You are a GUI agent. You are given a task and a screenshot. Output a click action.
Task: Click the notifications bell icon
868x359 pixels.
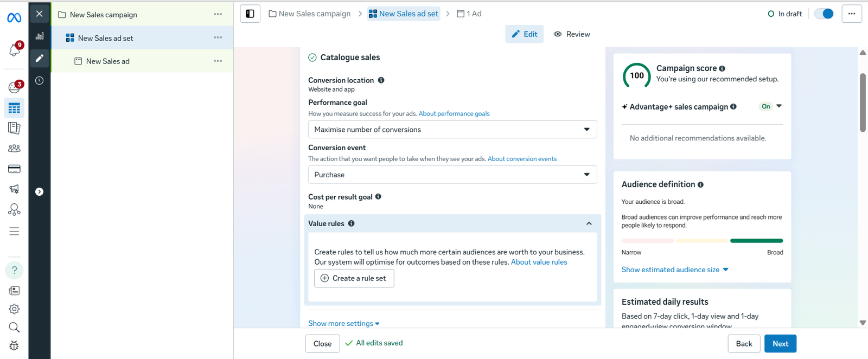[x=14, y=50]
